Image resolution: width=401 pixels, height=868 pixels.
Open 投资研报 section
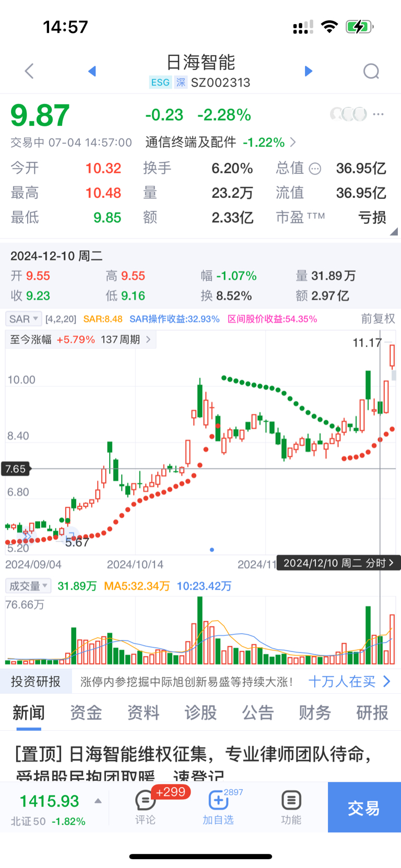36,682
